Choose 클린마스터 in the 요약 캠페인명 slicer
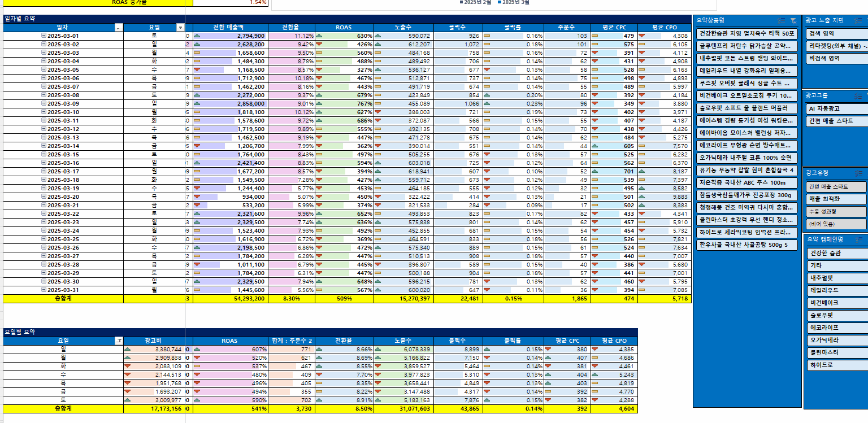 (837, 352)
